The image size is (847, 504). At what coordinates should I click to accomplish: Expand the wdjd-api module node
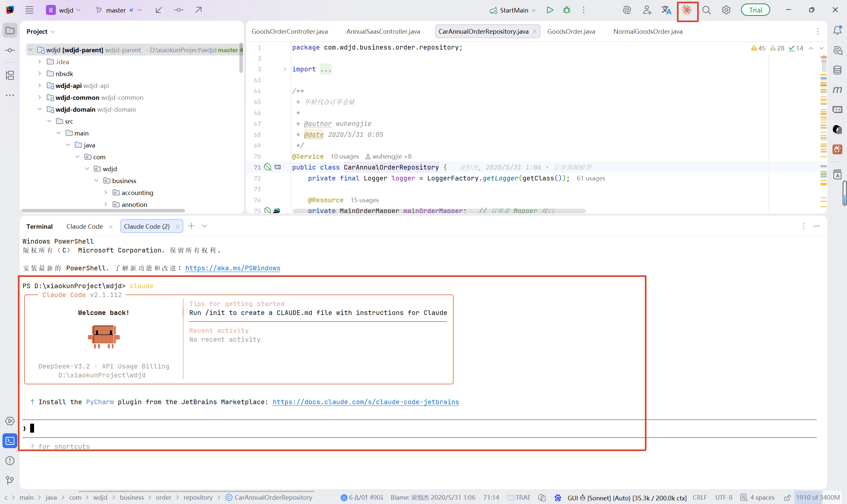[x=39, y=85]
